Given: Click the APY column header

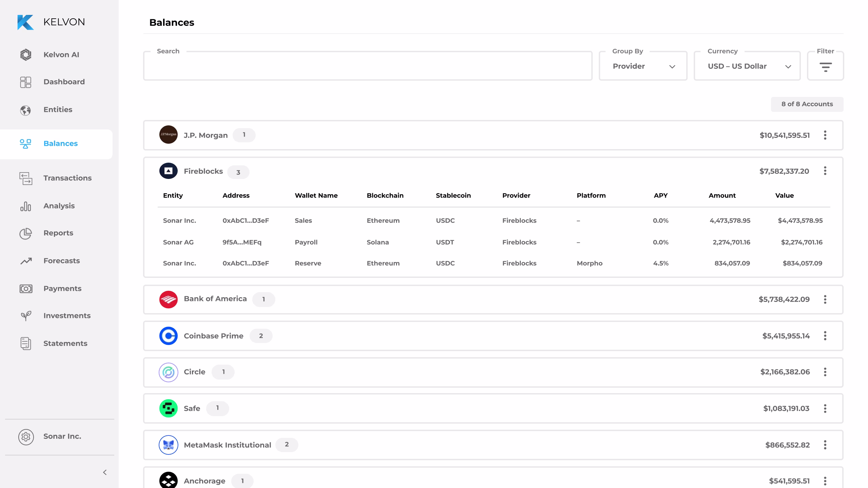Looking at the screenshot, I should (x=661, y=196).
